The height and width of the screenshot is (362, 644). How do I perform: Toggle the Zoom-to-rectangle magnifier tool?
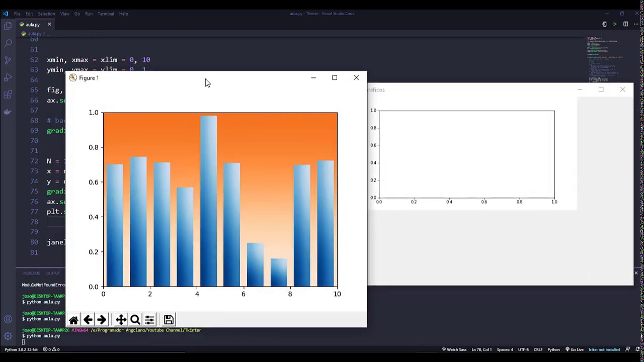pos(135,320)
